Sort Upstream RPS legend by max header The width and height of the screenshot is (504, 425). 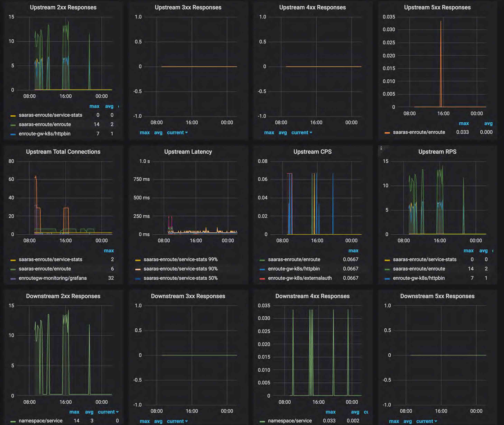coord(469,251)
